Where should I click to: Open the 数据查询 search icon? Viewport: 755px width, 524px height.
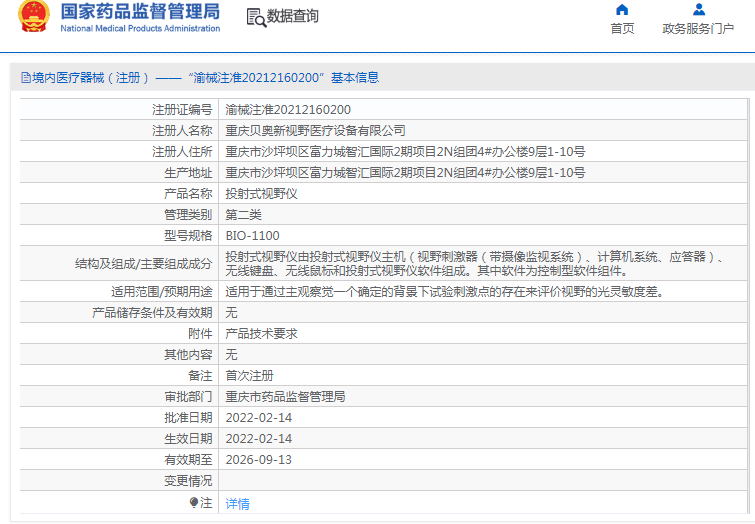point(256,17)
